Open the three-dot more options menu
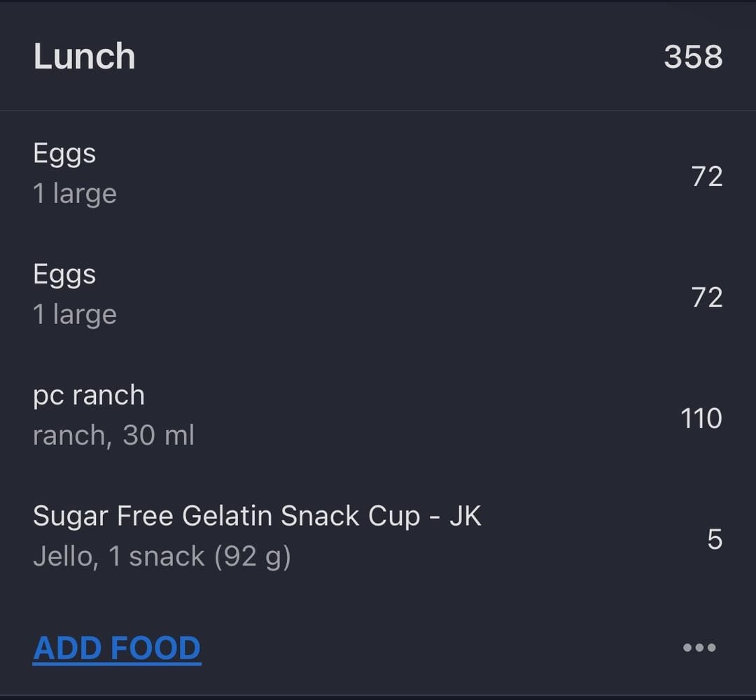Image resolution: width=756 pixels, height=700 pixels. 699,647
